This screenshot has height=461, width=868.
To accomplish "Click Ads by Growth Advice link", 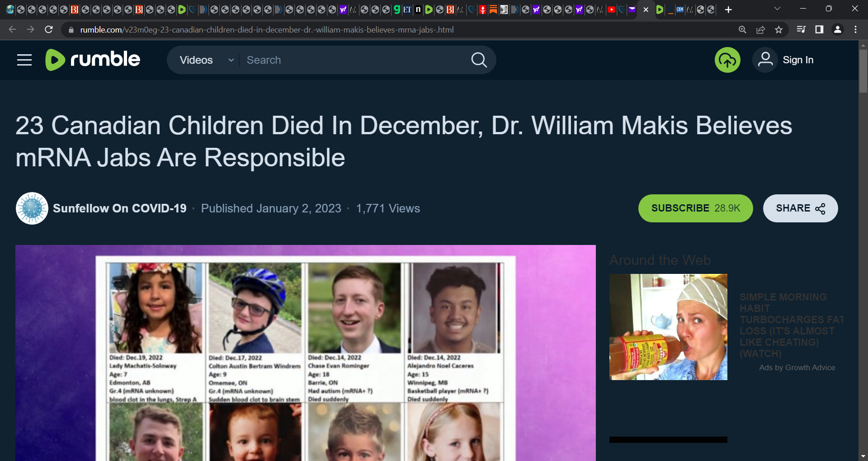I will click(x=797, y=368).
